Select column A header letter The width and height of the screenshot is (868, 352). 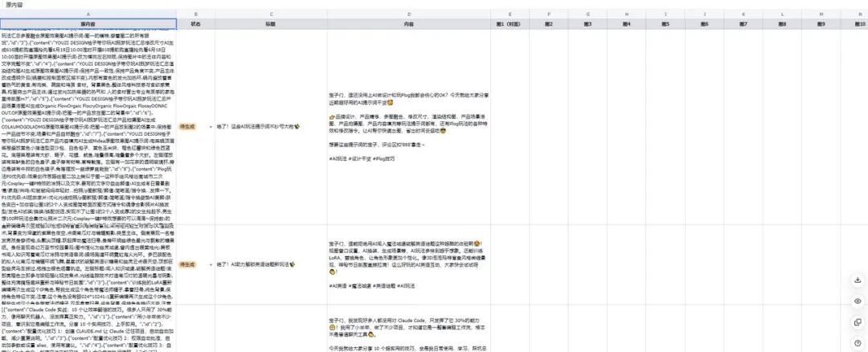click(x=88, y=14)
